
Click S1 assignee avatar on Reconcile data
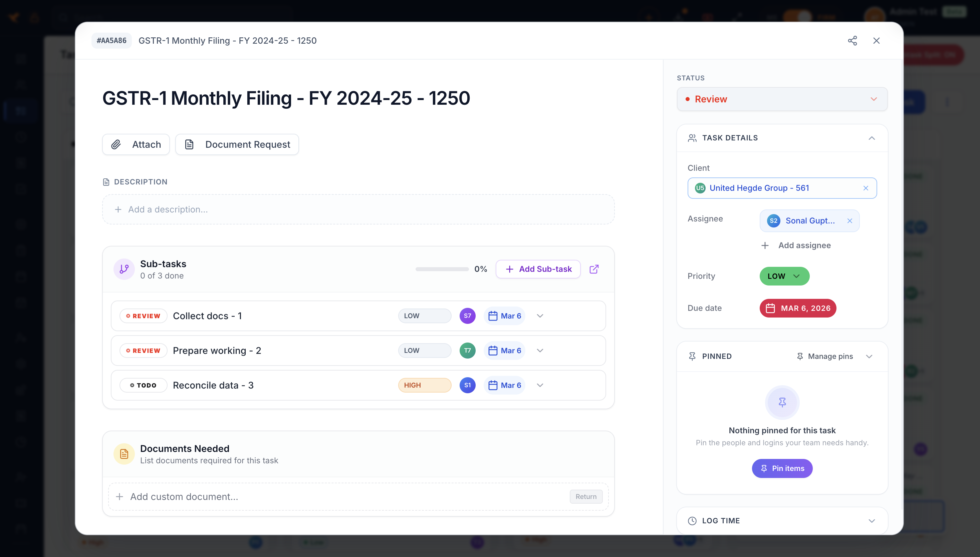coord(467,385)
